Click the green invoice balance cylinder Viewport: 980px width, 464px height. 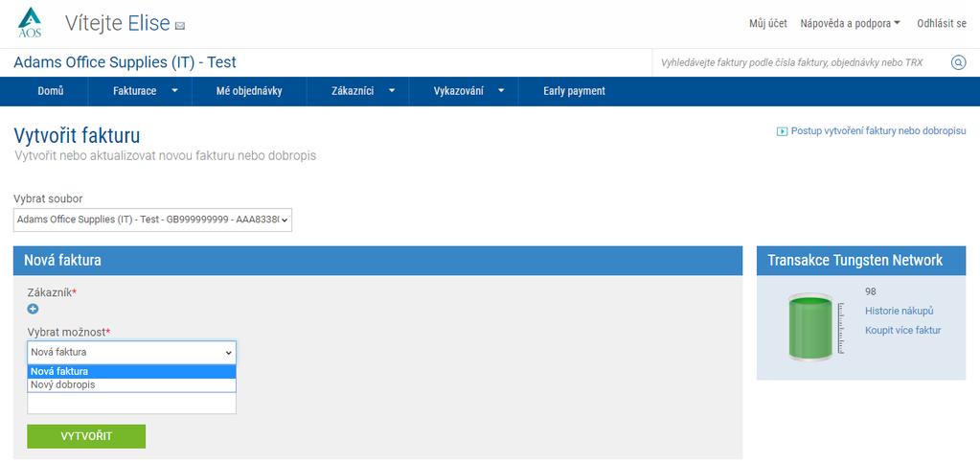(x=810, y=328)
